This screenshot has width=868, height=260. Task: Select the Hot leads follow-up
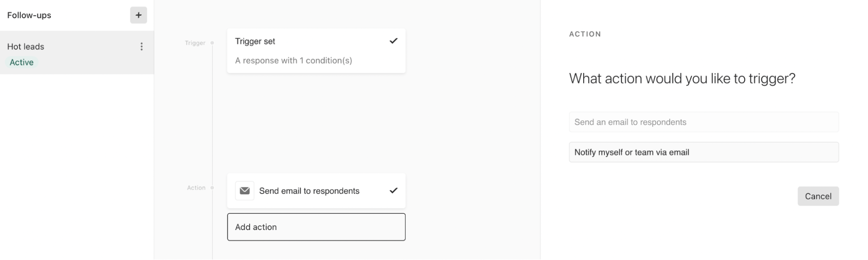(x=77, y=53)
